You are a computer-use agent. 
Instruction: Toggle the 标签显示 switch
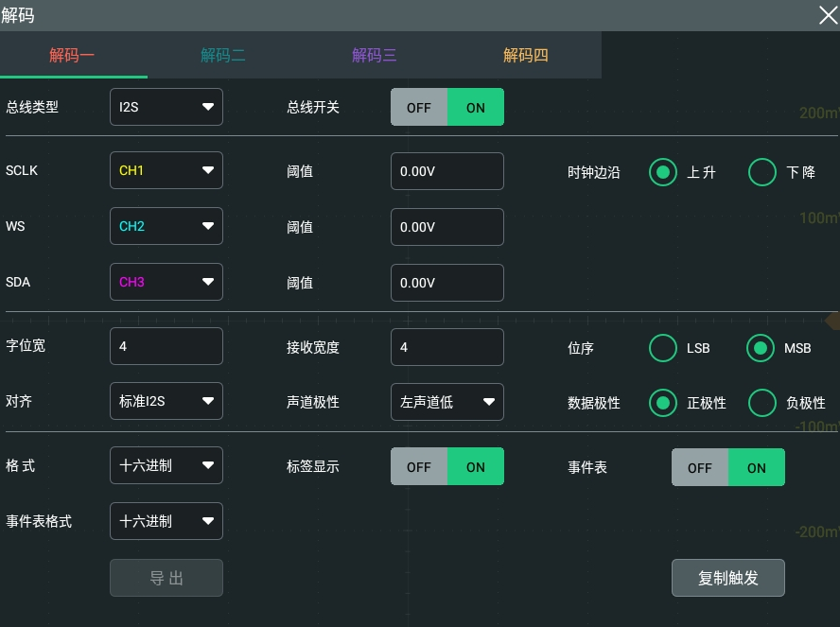click(446, 466)
